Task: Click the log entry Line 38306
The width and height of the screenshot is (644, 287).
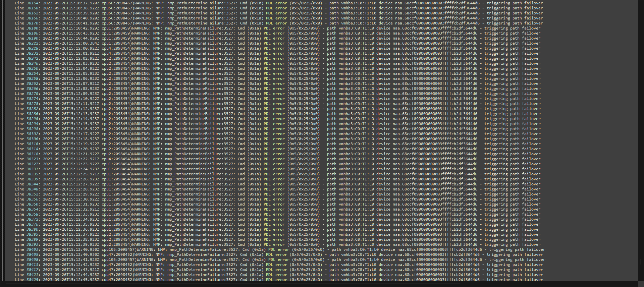Action: tap(278, 139)
